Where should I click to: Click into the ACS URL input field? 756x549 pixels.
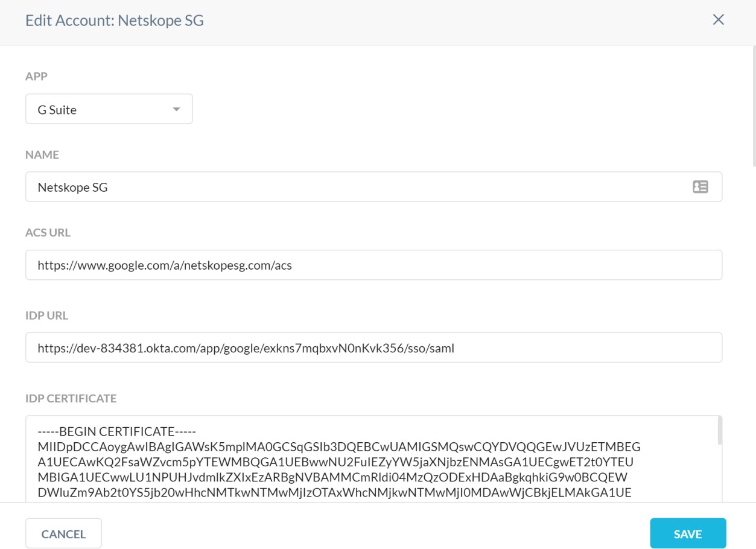373,265
